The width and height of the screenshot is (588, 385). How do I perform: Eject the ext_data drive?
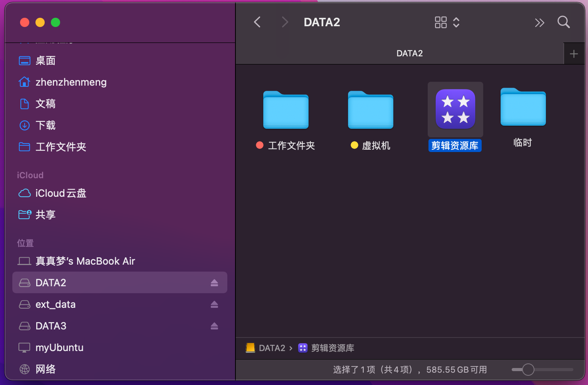pyautogui.click(x=214, y=304)
